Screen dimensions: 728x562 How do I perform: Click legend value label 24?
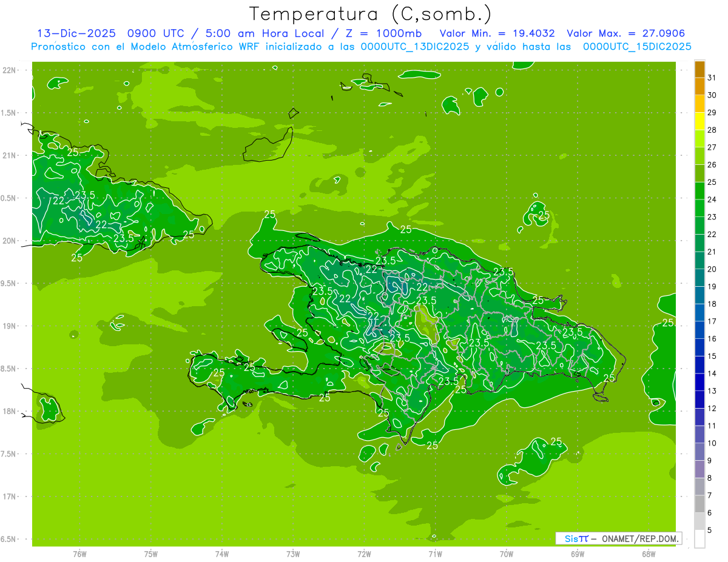[712, 199]
